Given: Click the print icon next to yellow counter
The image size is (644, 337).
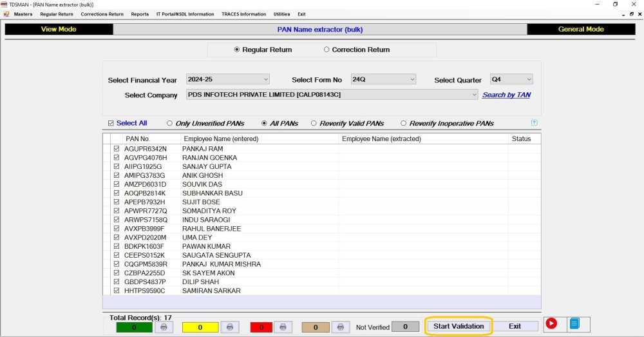Looking at the screenshot, I should [x=230, y=327].
